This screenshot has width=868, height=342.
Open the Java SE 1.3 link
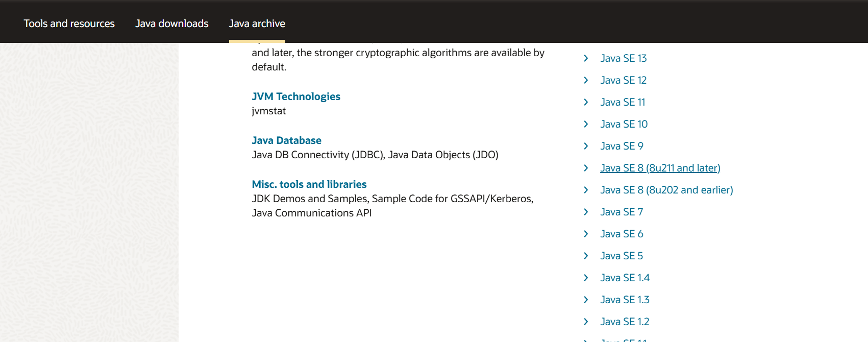tap(625, 300)
